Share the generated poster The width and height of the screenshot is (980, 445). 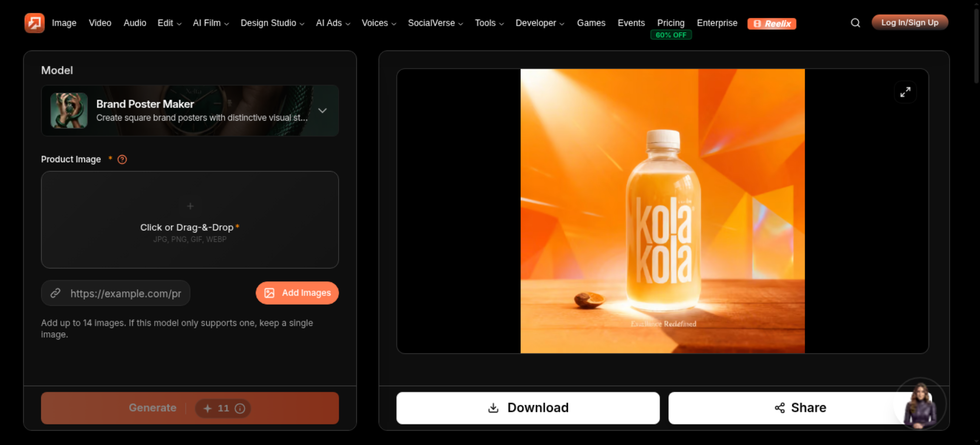[800, 408]
